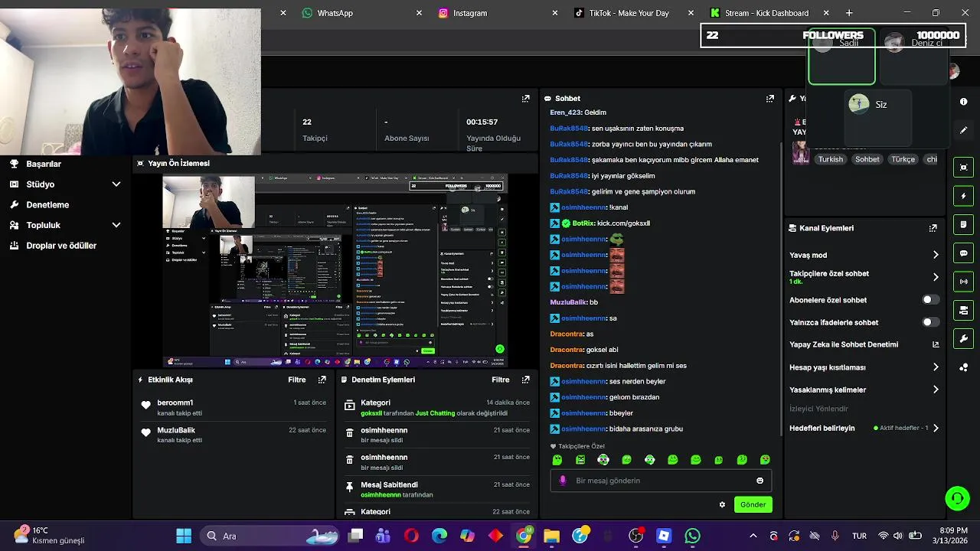The image size is (980, 551).
Task: Open Yapay Zeka ile Sohbet Denetimi external link
Action: (935, 344)
